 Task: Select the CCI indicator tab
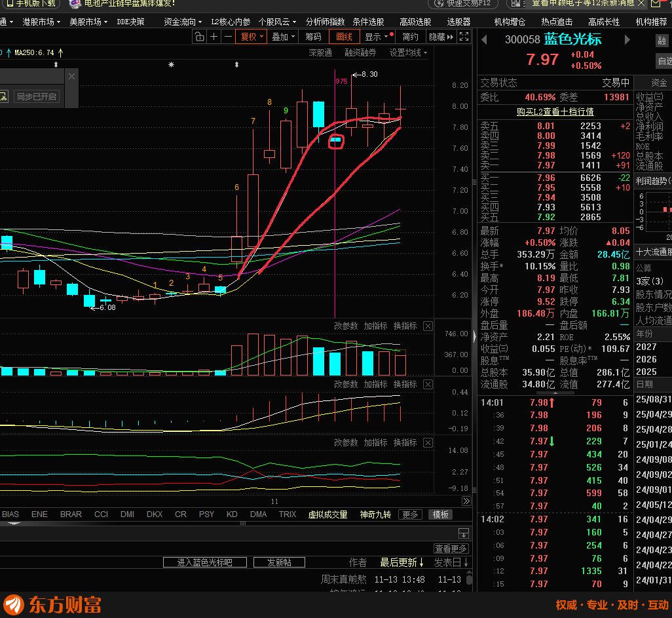(x=101, y=514)
